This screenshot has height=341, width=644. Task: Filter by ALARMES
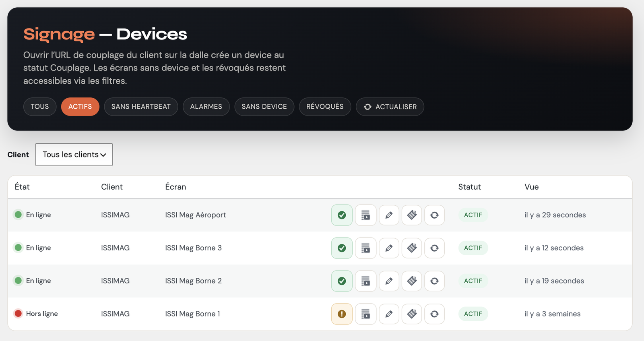pyautogui.click(x=206, y=107)
